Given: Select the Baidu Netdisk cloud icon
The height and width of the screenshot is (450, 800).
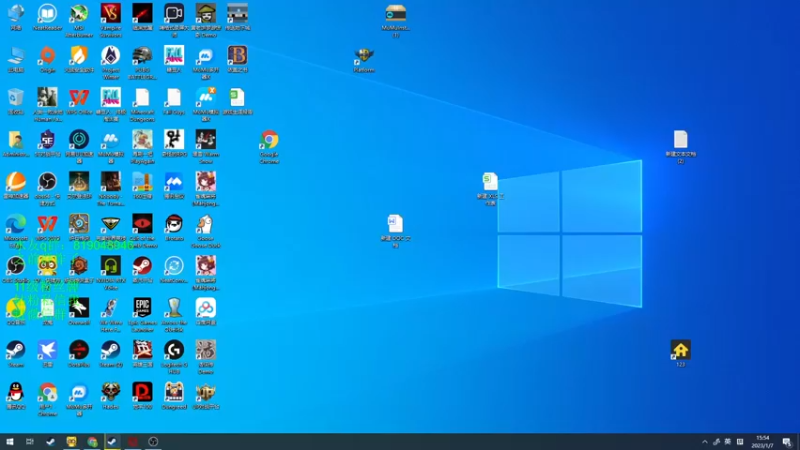Looking at the screenshot, I should click(x=206, y=309).
